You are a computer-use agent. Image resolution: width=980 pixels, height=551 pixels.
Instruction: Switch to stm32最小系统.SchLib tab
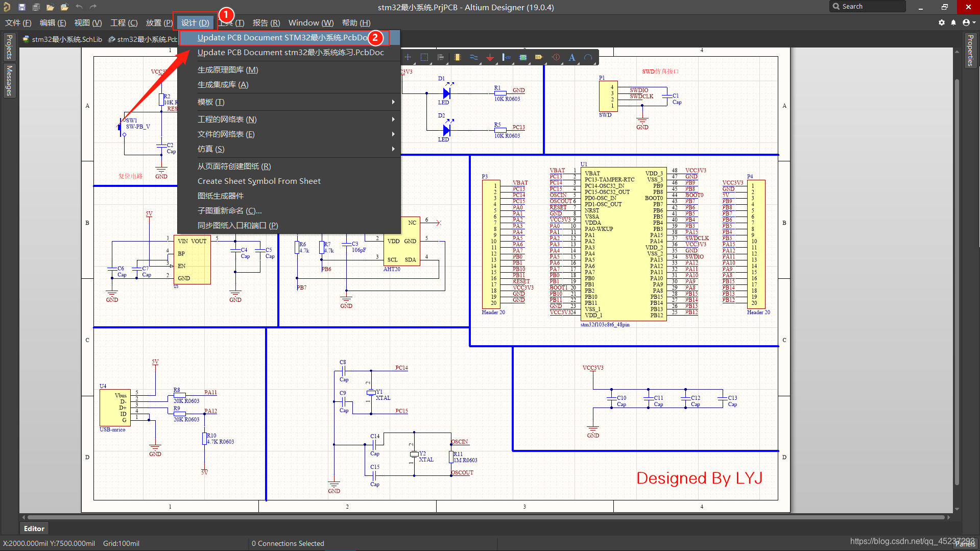62,39
